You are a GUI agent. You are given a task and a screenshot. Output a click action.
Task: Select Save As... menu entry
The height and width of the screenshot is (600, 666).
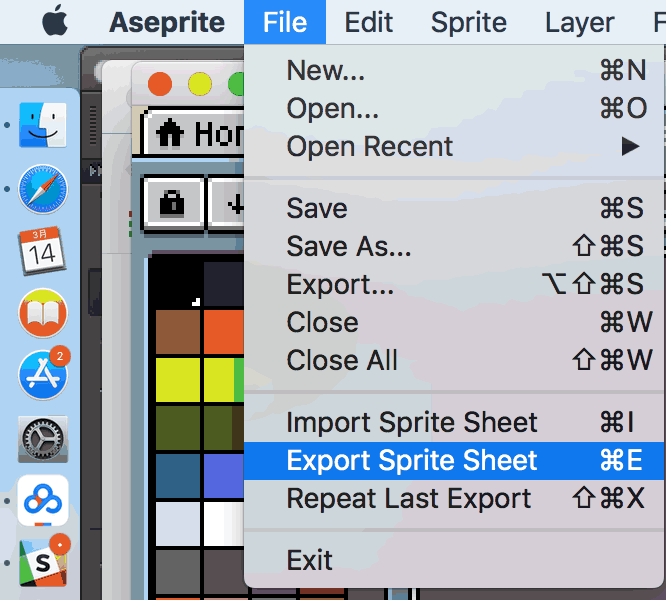click(454, 246)
